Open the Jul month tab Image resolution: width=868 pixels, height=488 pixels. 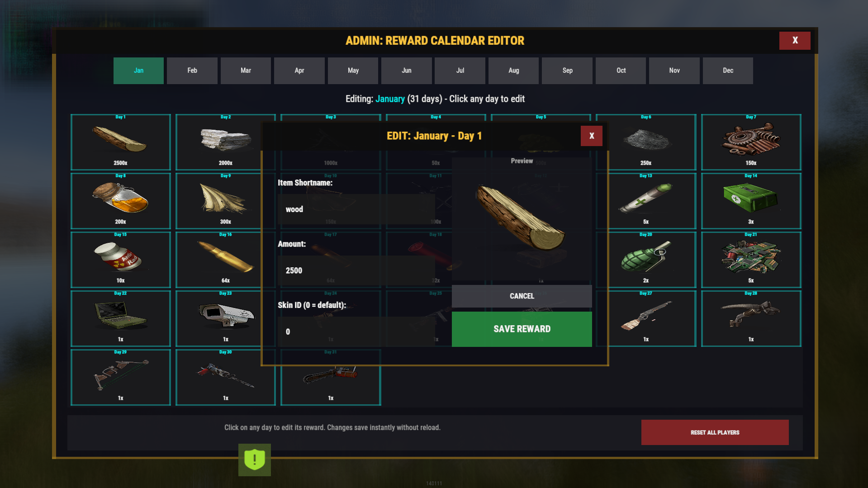(460, 71)
